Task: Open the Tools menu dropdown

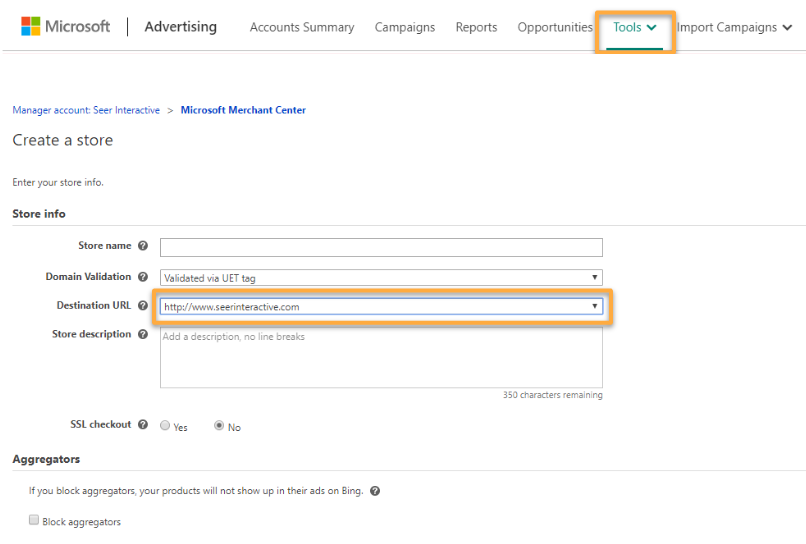Action: pyautogui.click(x=635, y=28)
